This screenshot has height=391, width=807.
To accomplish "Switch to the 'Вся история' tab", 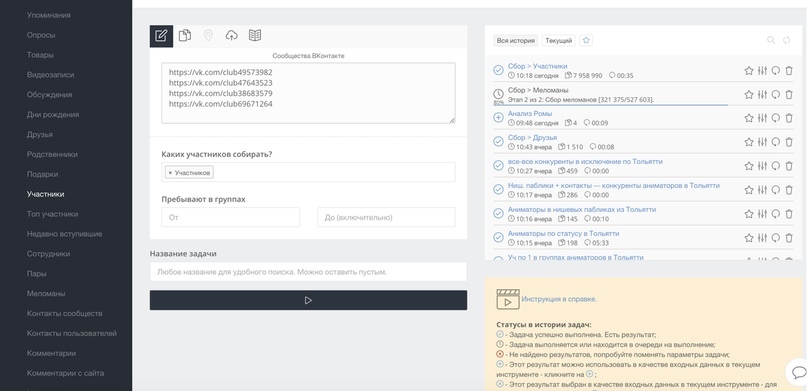I will coord(516,41).
